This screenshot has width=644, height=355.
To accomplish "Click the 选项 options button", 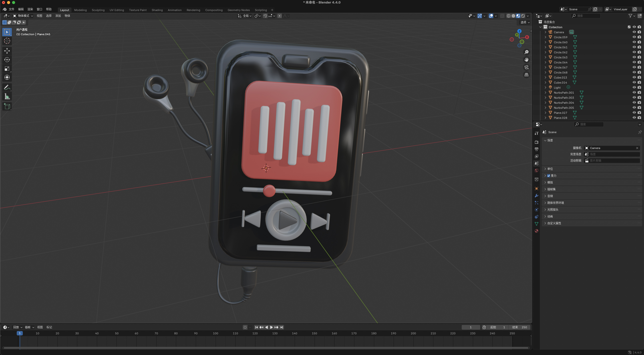I will pos(525,22).
